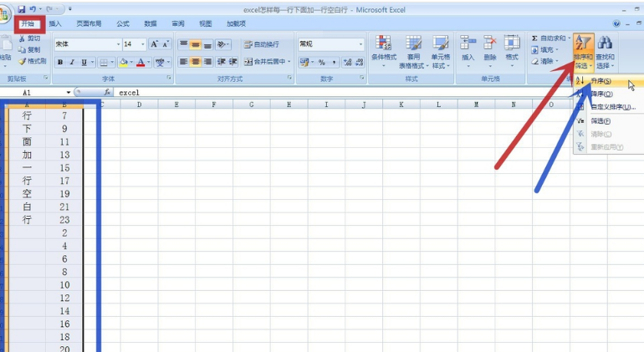Screen dimensions: 644x352
Task: Click the insert function fx icon
Action: click(108, 93)
